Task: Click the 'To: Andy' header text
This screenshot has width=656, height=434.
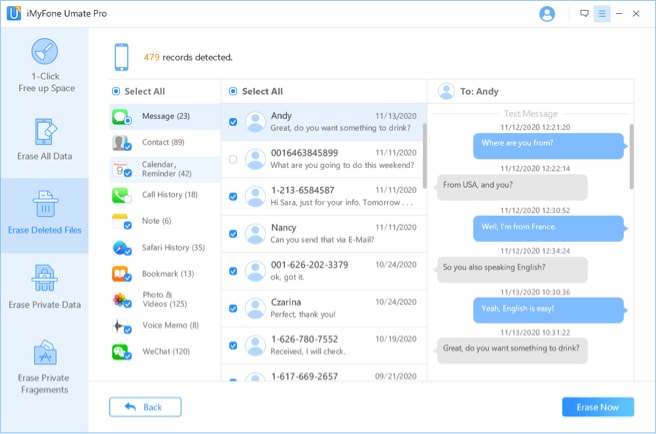Action: [479, 91]
